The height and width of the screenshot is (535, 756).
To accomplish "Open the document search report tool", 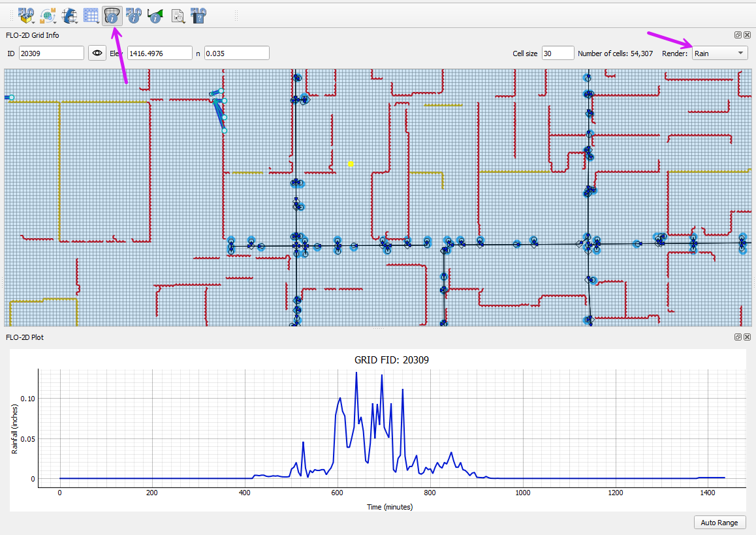I will (x=178, y=15).
